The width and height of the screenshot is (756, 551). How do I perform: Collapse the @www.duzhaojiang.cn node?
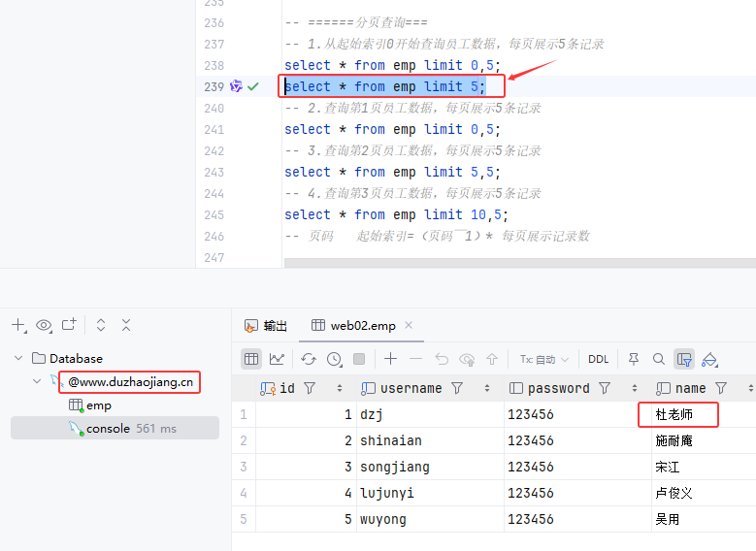(x=37, y=381)
